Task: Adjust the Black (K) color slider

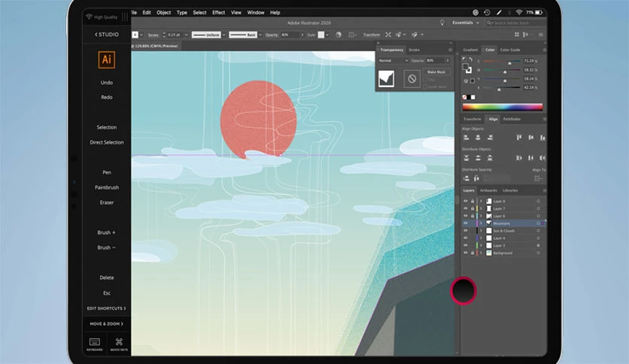Action: [501, 88]
